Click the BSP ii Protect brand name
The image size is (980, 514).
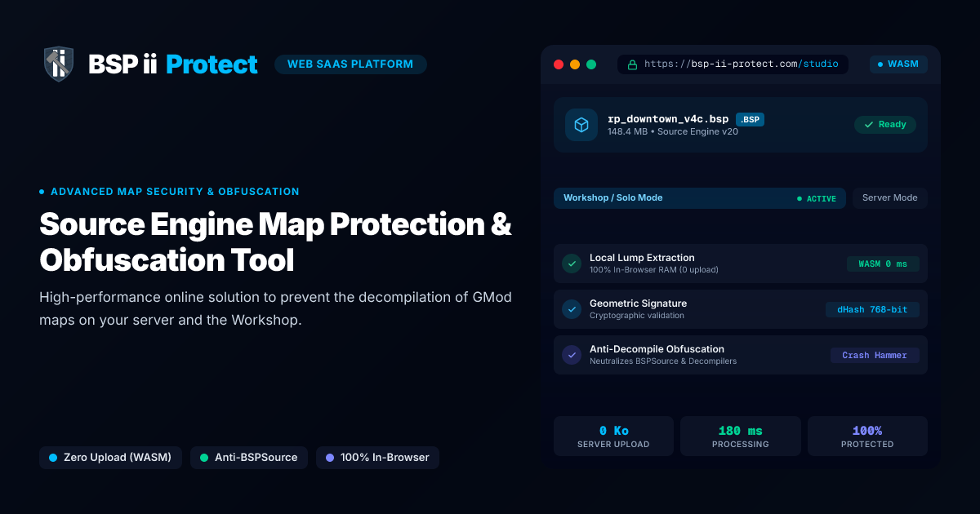click(x=173, y=64)
